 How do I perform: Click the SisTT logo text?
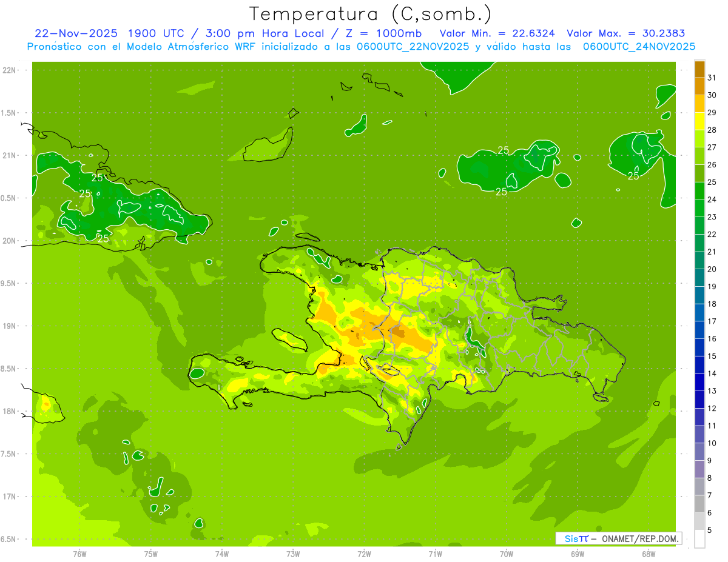pyautogui.click(x=576, y=538)
